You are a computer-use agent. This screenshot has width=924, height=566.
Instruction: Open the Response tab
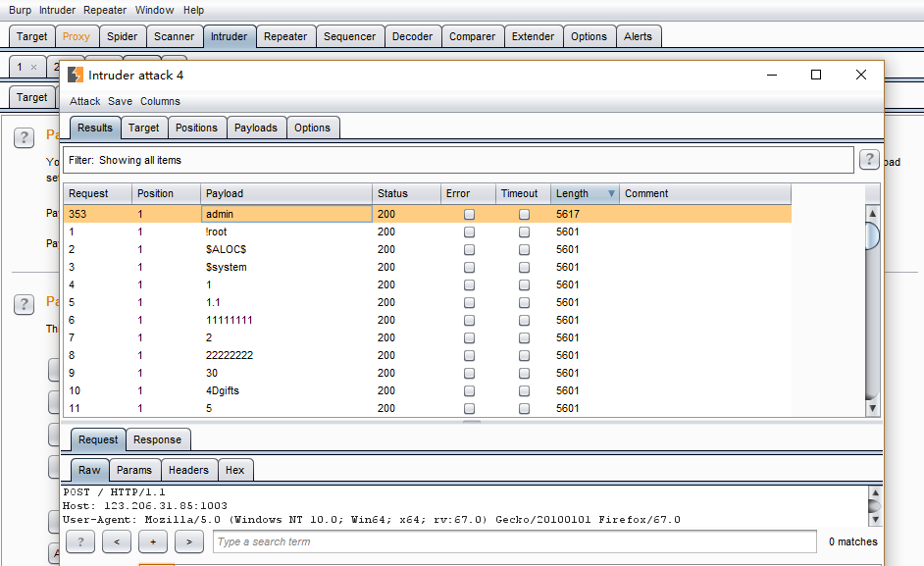coord(157,439)
